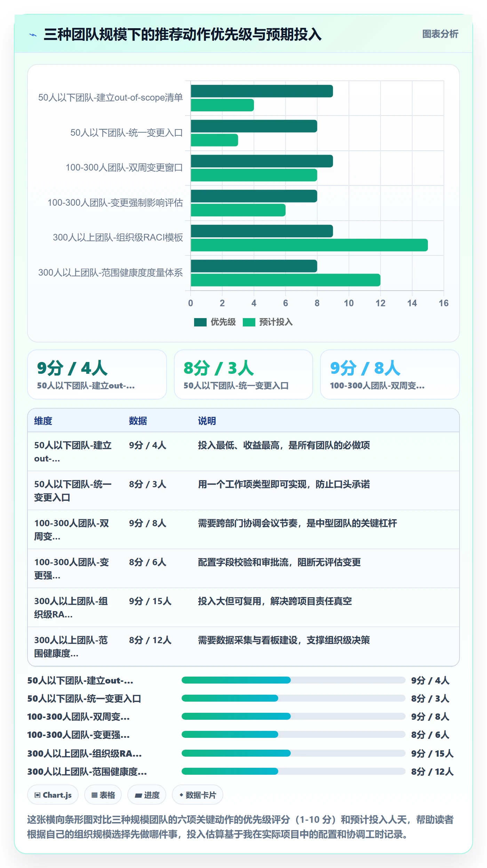Viewport: 487px width, 868px height.
Task: Open the 9分 / 4人 stat card
Action: pos(97,374)
